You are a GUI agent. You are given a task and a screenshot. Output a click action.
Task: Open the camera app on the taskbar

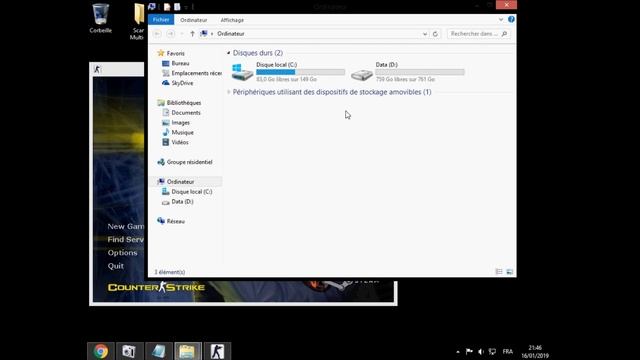point(129,351)
